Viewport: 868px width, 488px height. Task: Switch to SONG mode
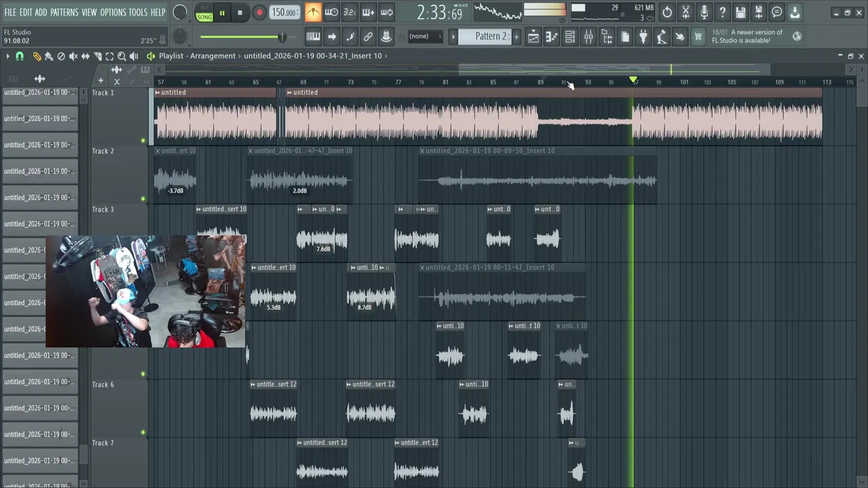click(x=204, y=17)
